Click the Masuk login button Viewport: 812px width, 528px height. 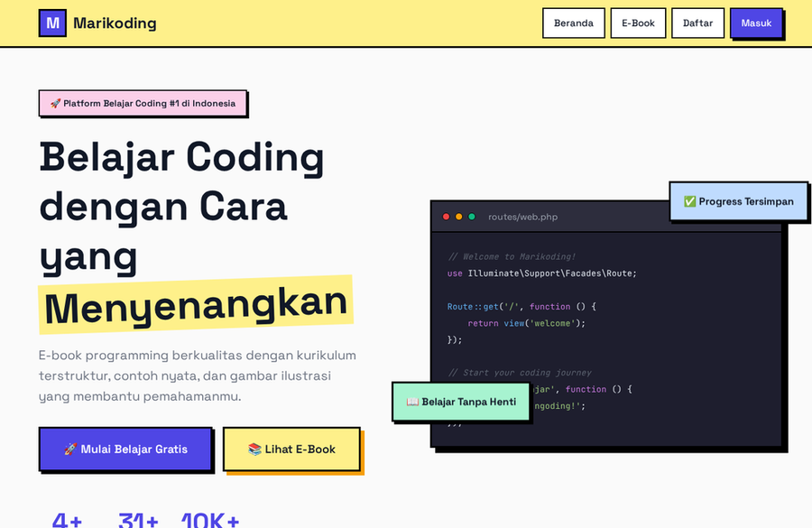[x=756, y=23]
